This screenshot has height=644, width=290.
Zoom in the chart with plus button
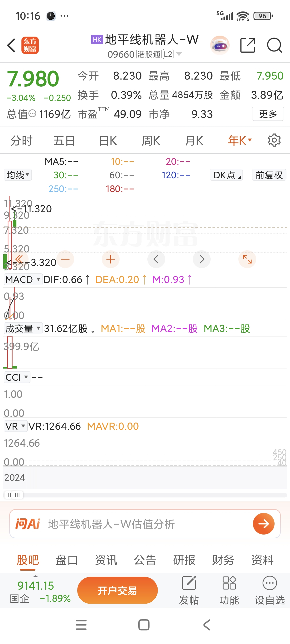coord(111,259)
